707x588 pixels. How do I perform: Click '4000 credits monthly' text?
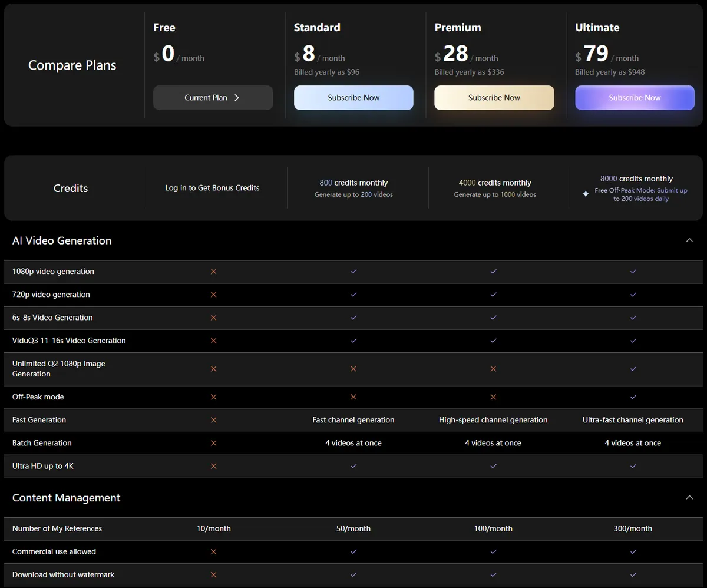tap(495, 183)
